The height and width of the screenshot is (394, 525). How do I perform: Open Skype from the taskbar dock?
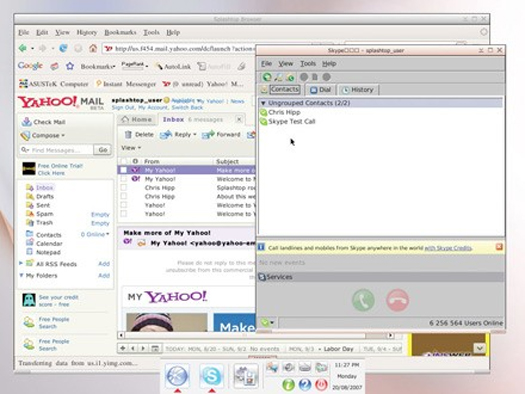[x=211, y=376]
